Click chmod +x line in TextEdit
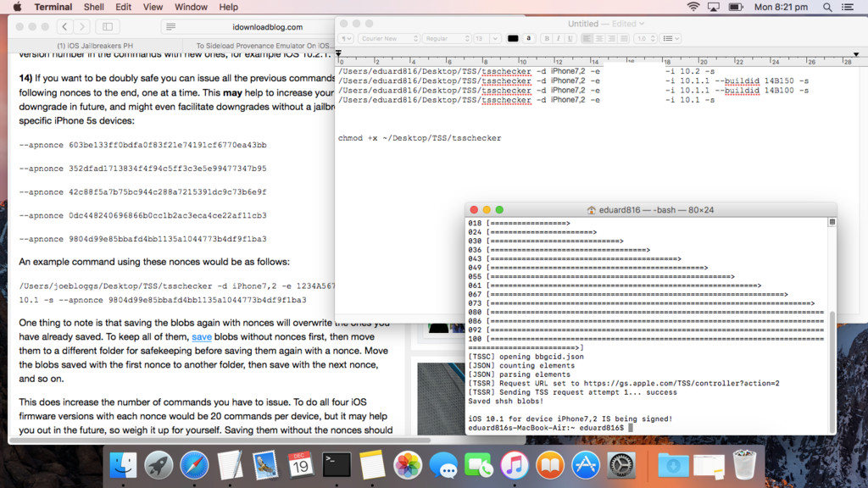This screenshot has width=868, height=488. (420, 138)
